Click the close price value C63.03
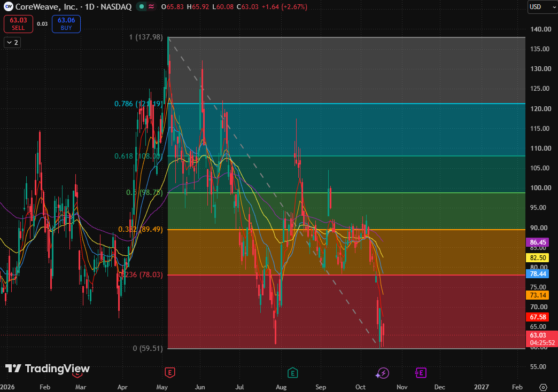The height and width of the screenshot is (392, 558). tap(247, 7)
